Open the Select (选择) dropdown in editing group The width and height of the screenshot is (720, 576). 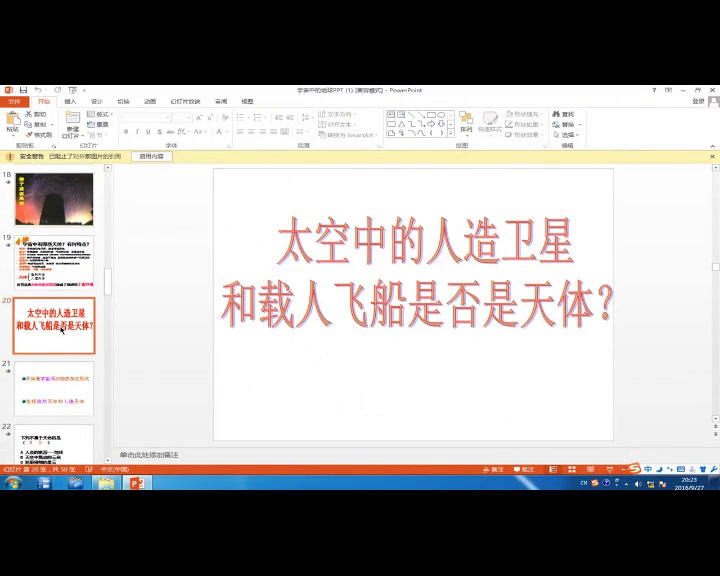coord(568,134)
